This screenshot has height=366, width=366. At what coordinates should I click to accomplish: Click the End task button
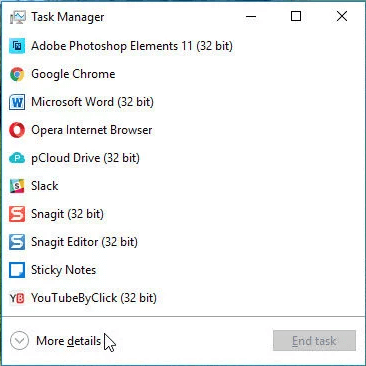314,341
